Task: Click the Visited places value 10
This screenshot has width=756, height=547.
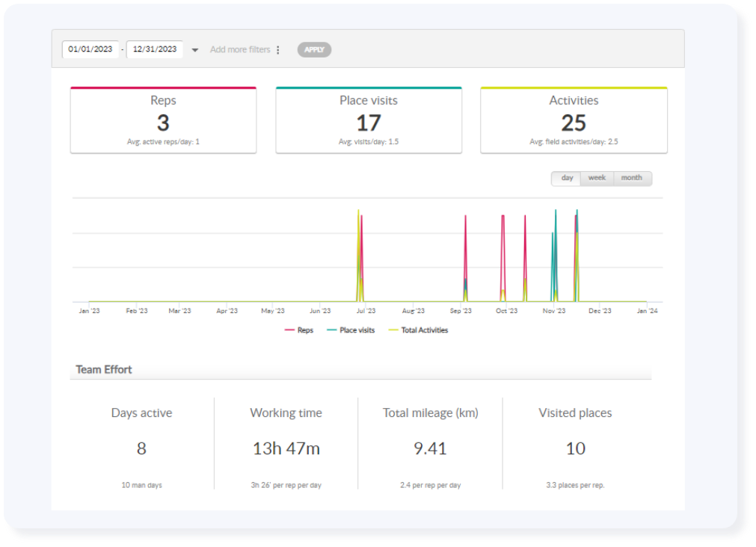Action: click(575, 448)
